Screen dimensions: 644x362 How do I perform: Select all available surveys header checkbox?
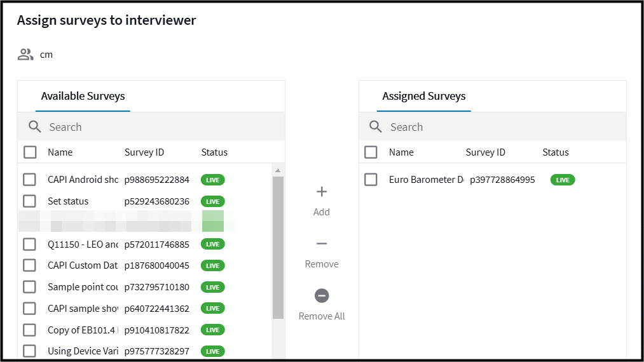(30, 152)
